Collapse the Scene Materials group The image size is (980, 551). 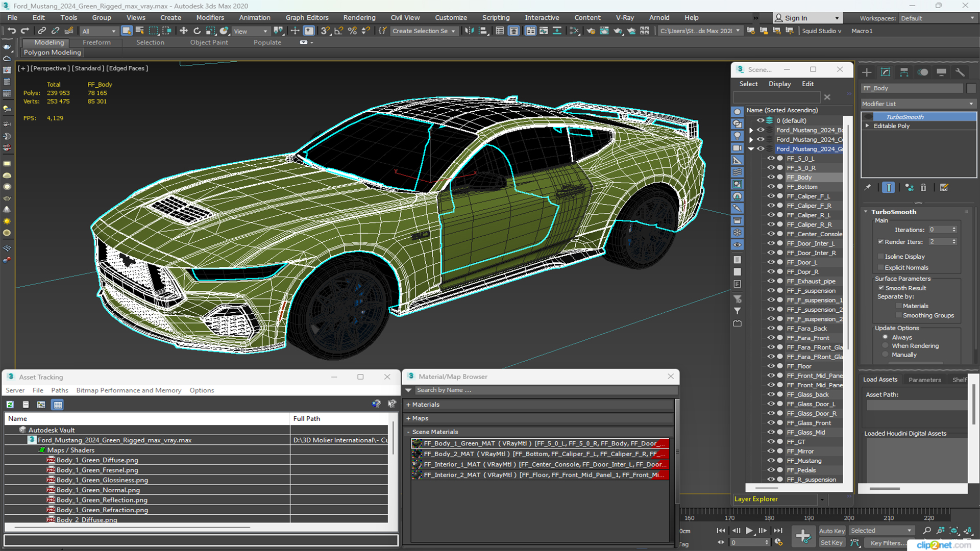coord(408,432)
